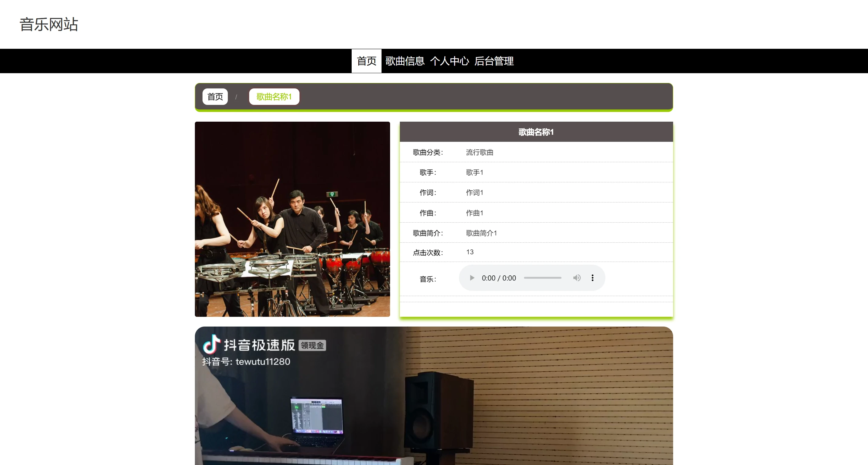Image resolution: width=868 pixels, height=465 pixels.
Task: Click the 0:00 / 0:00 time display
Action: tap(499, 278)
